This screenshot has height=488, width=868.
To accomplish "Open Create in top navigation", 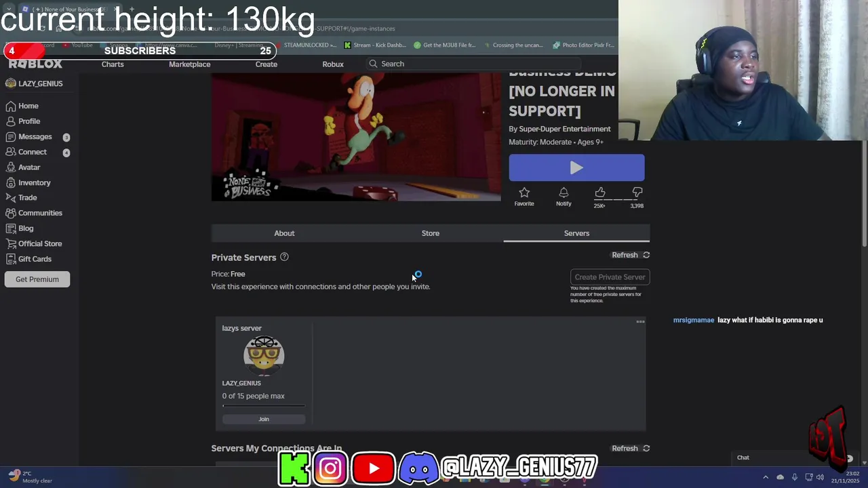I will point(267,64).
